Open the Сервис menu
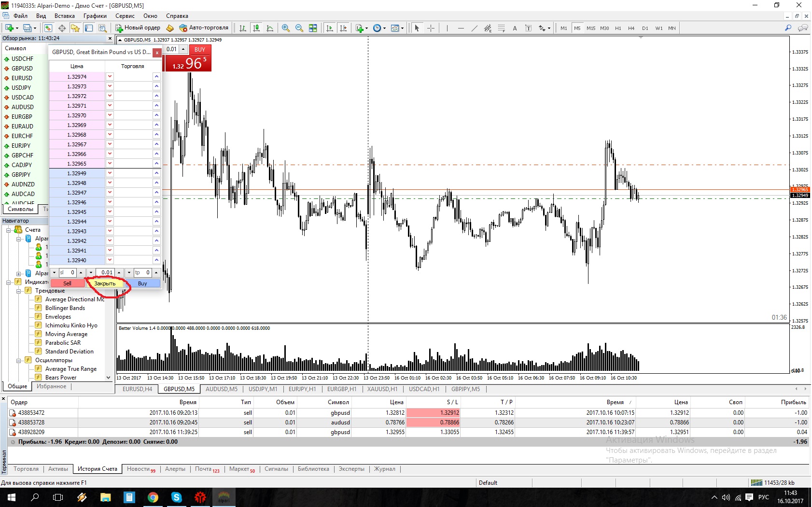The image size is (812, 507). click(125, 16)
